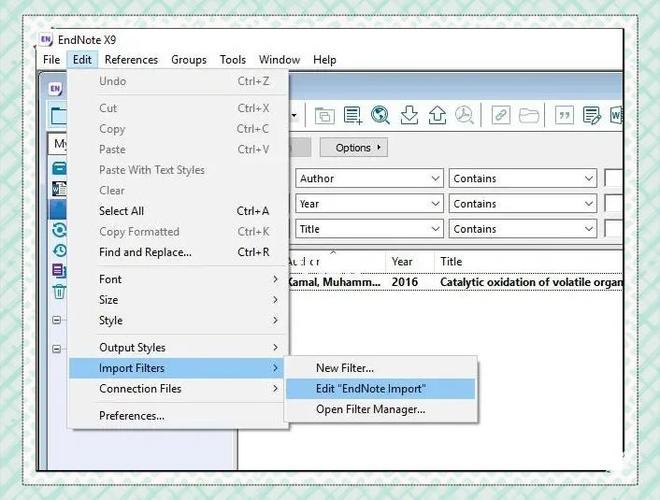This screenshot has width=660, height=500.
Task: Click the import download arrow icon
Action: click(x=409, y=115)
